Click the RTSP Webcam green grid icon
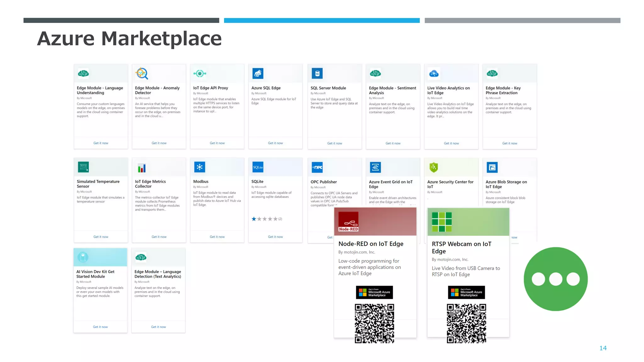This screenshot has width=644, height=362. 442,222
